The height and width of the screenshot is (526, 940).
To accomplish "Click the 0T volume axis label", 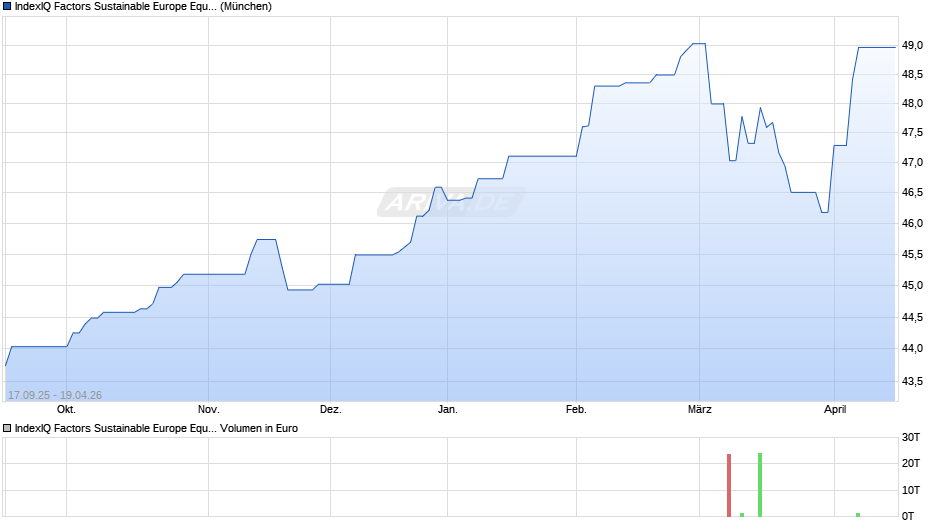I will click(x=908, y=516).
